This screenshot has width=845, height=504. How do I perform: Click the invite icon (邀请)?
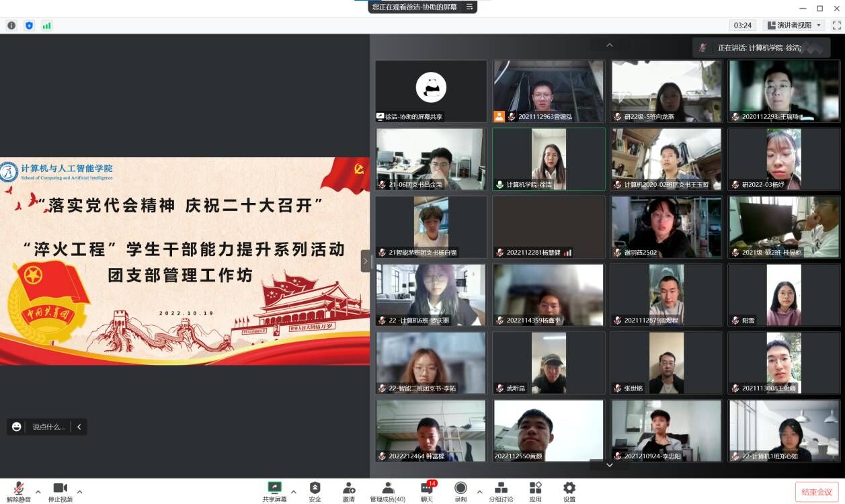click(x=348, y=488)
